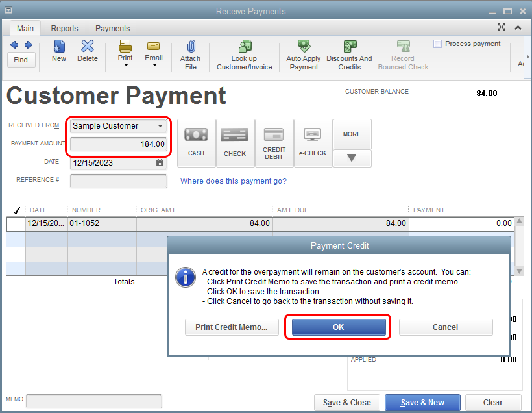
Task: Click the 12/15/20... date cell
Action: click(x=47, y=223)
